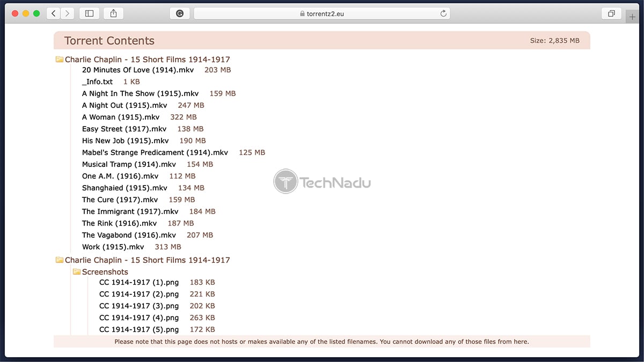Collapse second 'Charlie Chaplin - 15 Short Films' folder

coord(147,260)
